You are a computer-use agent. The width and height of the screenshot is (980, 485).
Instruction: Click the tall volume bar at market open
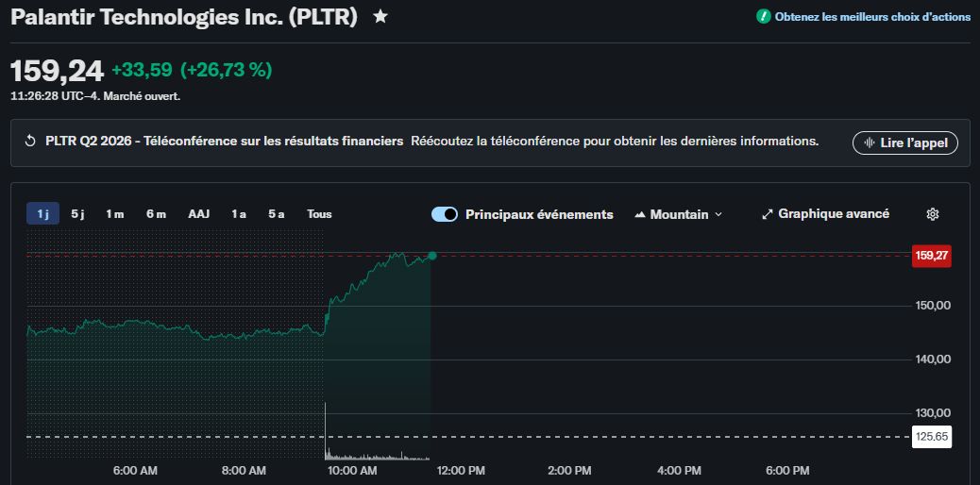coord(326,430)
